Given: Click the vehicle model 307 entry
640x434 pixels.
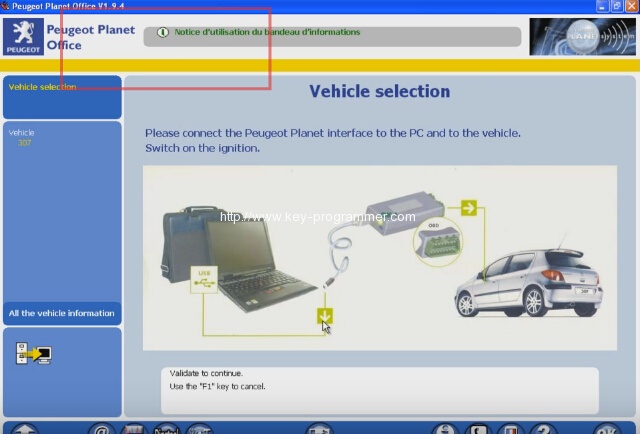Looking at the screenshot, I should tap(24, 143).
